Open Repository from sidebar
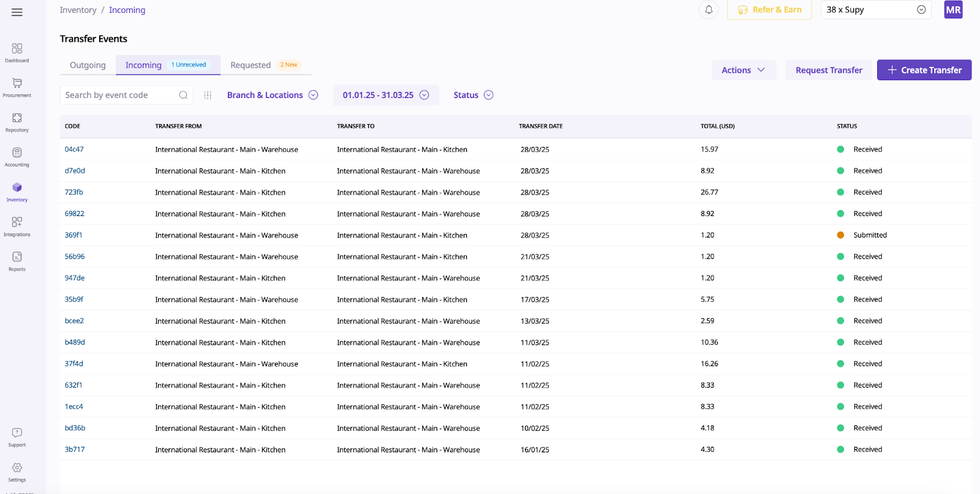 pyautogui.click(x=17, y=122)
